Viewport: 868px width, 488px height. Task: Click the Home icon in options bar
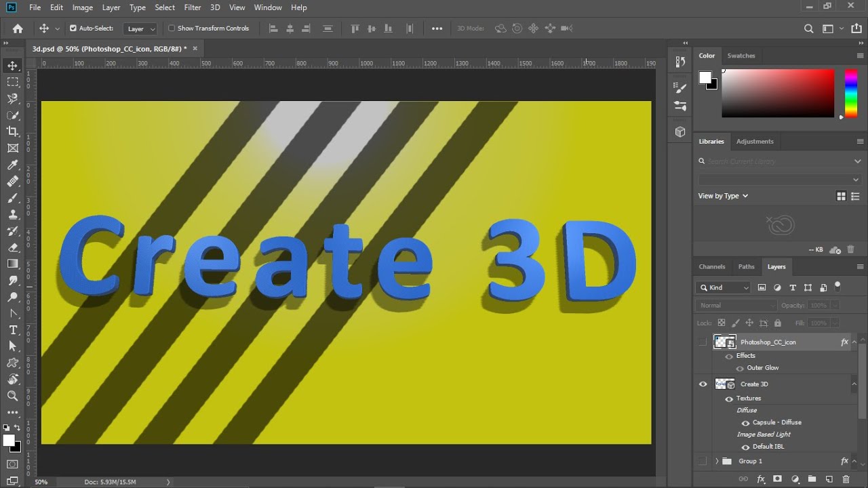click(x=18, y=28)
